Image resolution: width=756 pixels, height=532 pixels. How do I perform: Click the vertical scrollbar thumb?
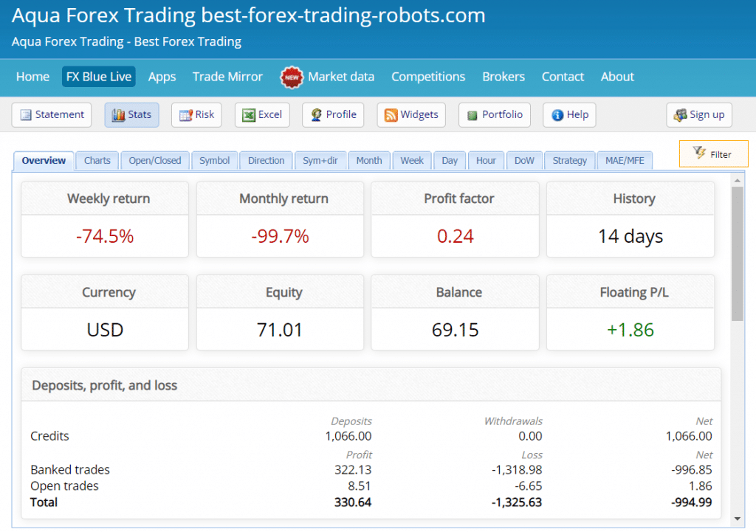(737, 253)
